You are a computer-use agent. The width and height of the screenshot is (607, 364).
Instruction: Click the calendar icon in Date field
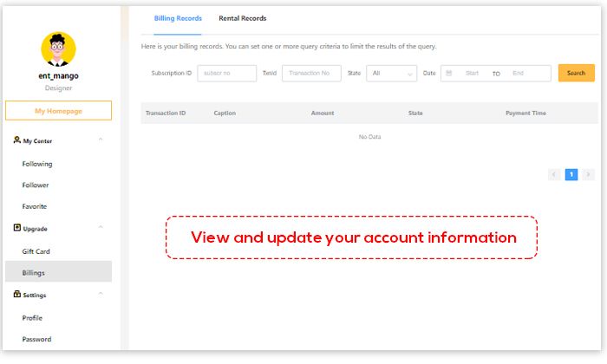coord(449,73)
